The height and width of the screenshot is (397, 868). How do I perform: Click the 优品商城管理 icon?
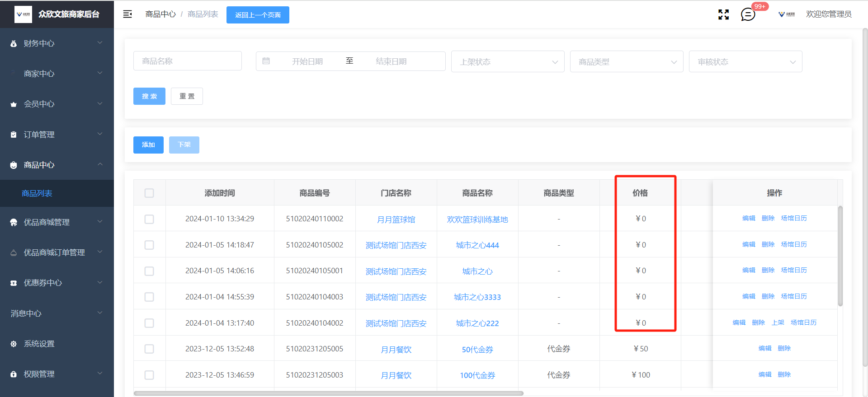(x=14, y=222)
